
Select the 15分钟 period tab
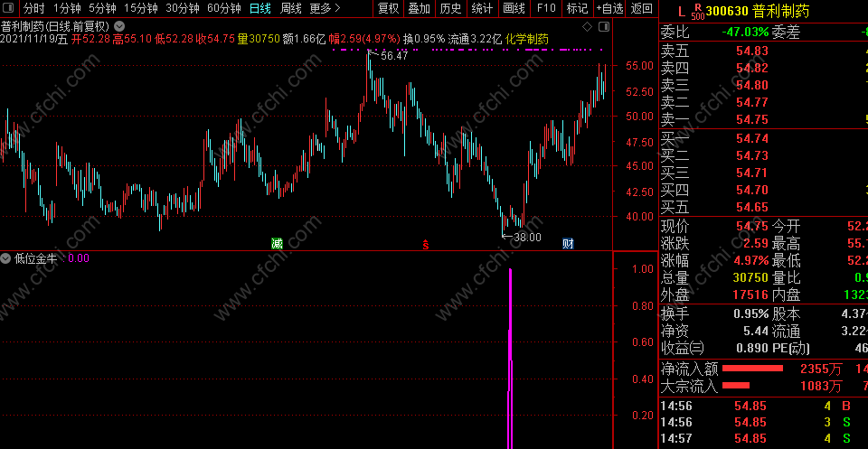pos(141,8)
